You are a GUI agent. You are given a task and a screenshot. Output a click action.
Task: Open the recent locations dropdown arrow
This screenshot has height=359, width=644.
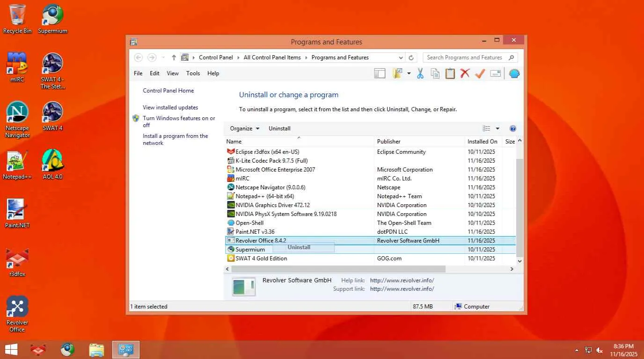click(163, 57)
